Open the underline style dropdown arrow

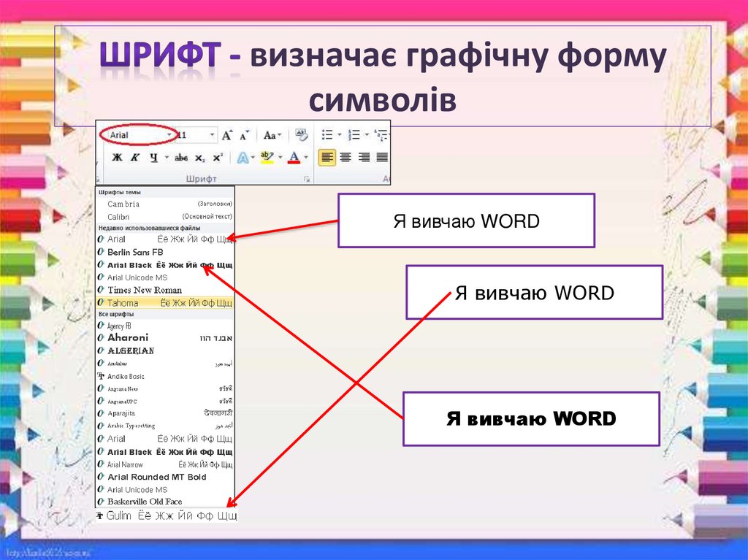pos(167,158)
